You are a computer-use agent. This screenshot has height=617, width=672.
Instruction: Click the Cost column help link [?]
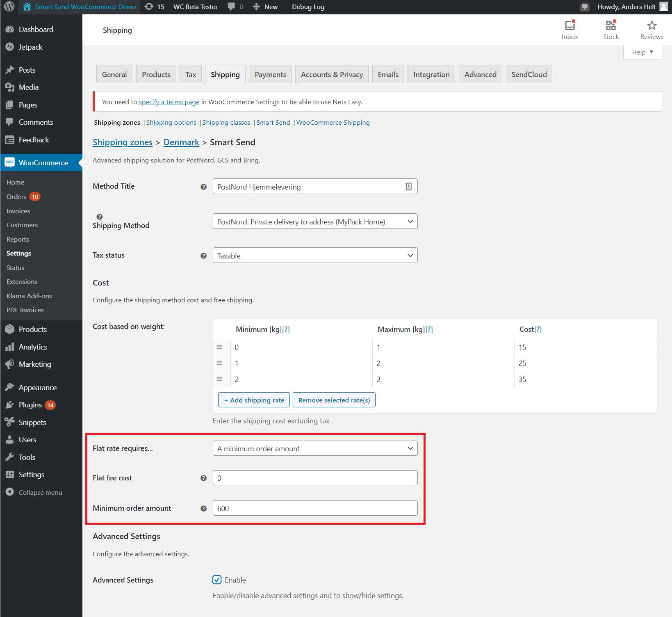[538, 329]
